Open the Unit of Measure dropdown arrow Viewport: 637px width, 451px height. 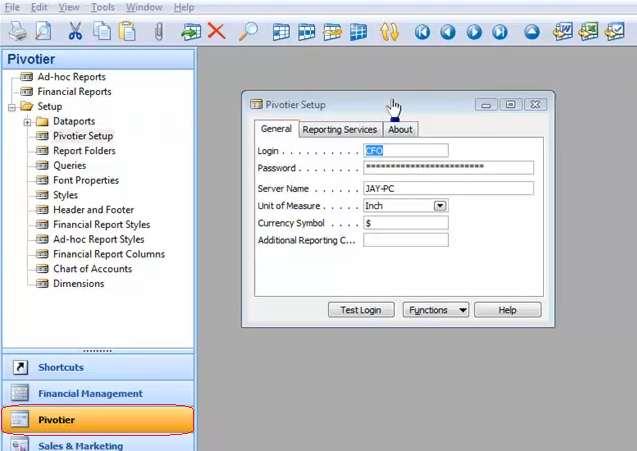point(440,206)
